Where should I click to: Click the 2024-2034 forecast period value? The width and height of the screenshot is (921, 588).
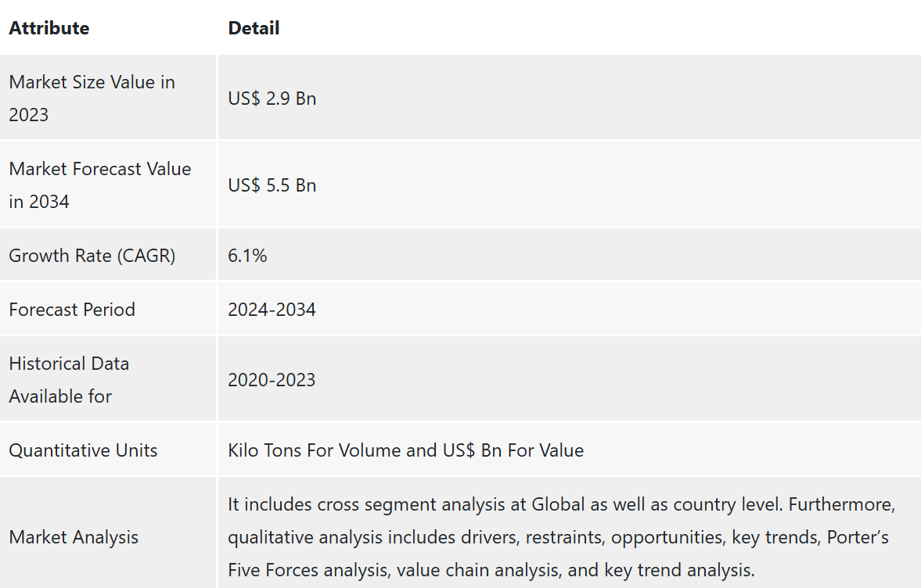point(272,310)
